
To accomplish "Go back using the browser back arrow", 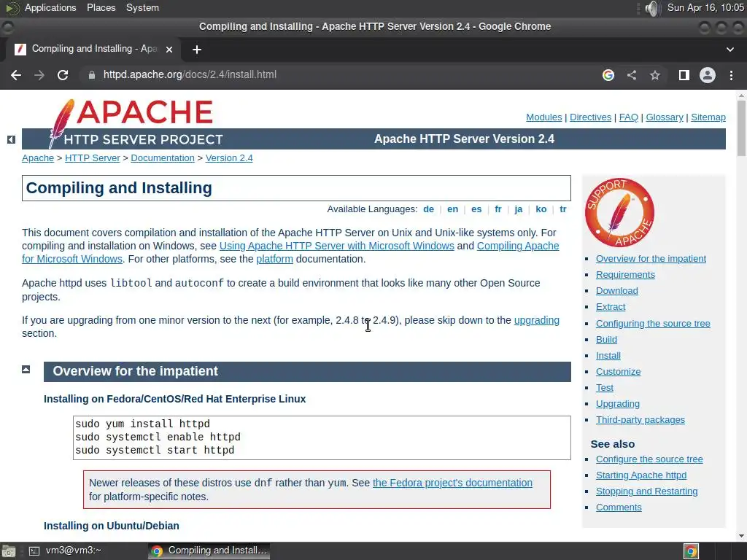I will 16,75.
